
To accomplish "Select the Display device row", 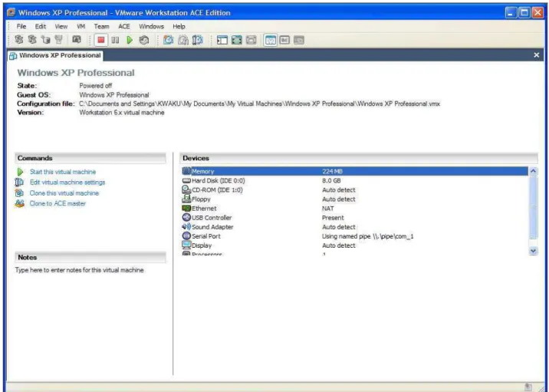I will 355,245.
